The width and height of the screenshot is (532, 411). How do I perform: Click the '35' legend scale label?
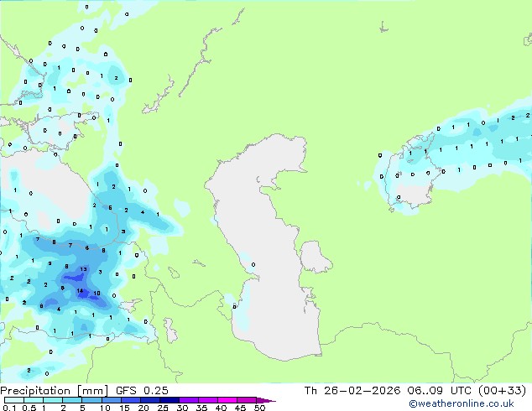tap(201, 408)
